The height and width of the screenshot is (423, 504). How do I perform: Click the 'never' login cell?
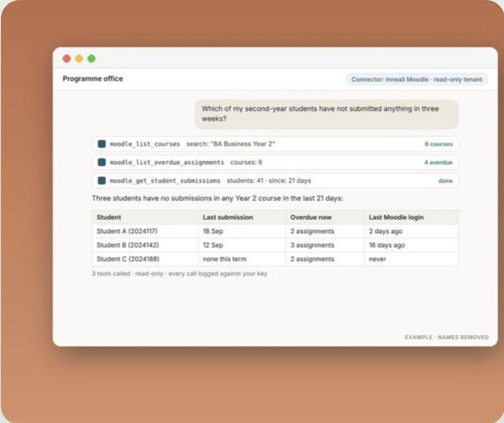(411, 259)
